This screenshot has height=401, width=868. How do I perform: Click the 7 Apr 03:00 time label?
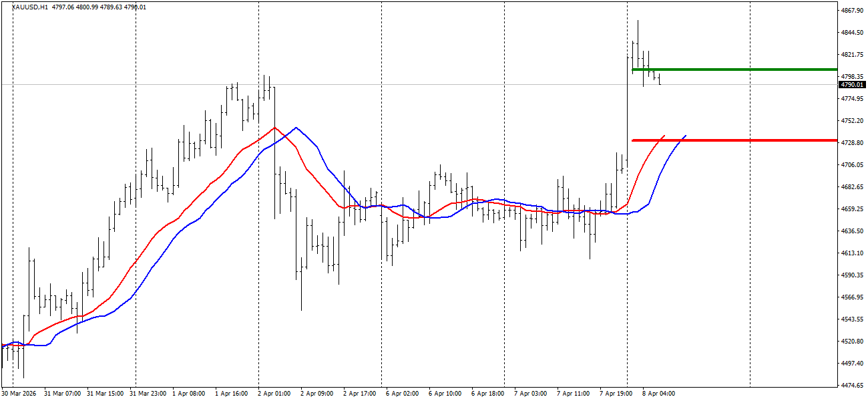click(x=531, y=394)
